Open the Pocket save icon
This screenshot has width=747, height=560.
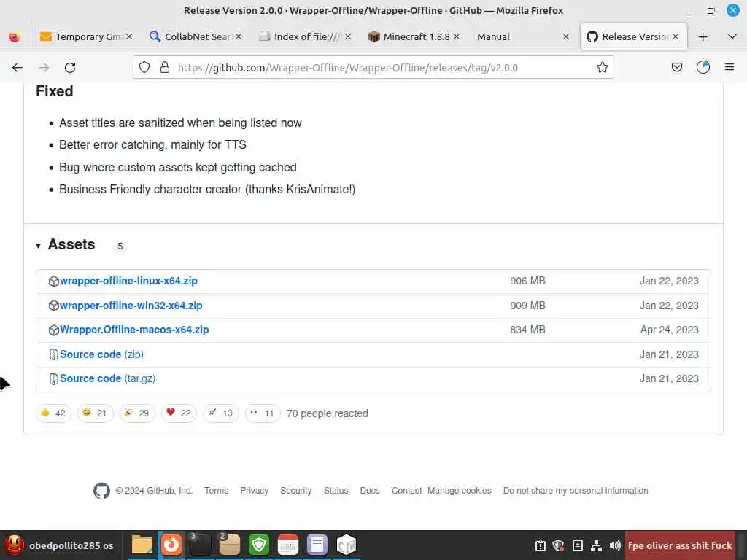click(676, 68)
